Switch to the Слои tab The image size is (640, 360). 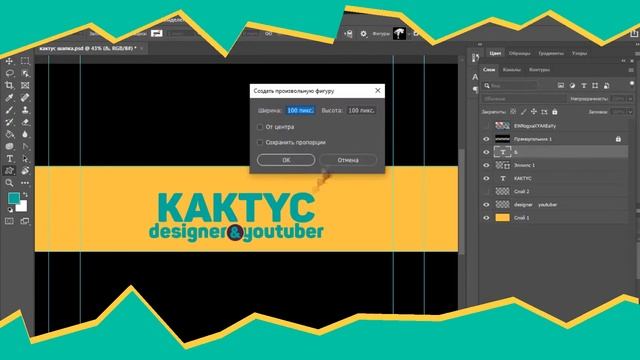click(489, 70)
